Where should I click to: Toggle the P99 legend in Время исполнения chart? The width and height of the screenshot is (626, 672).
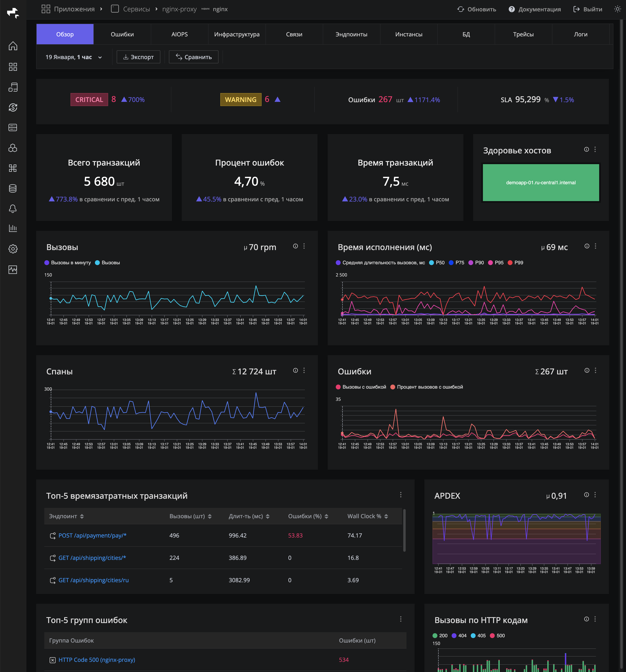[516, 262]
